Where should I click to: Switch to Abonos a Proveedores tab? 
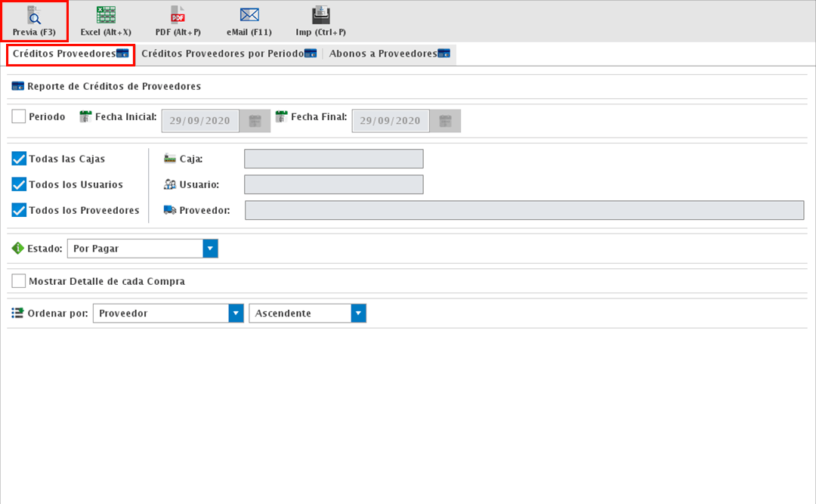coord(388,54)
